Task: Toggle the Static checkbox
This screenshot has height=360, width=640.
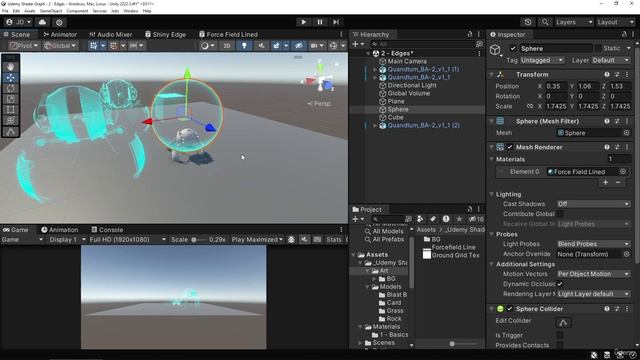Action: pos(598,48)
